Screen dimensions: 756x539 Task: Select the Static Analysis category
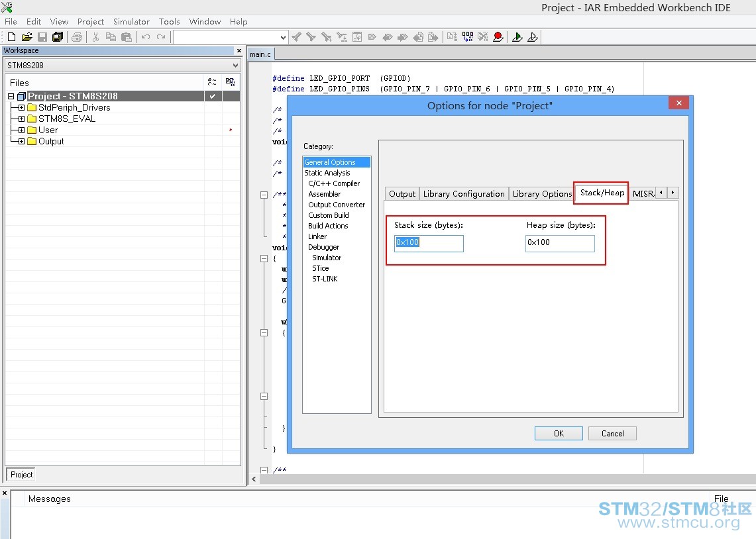(327, 173)
